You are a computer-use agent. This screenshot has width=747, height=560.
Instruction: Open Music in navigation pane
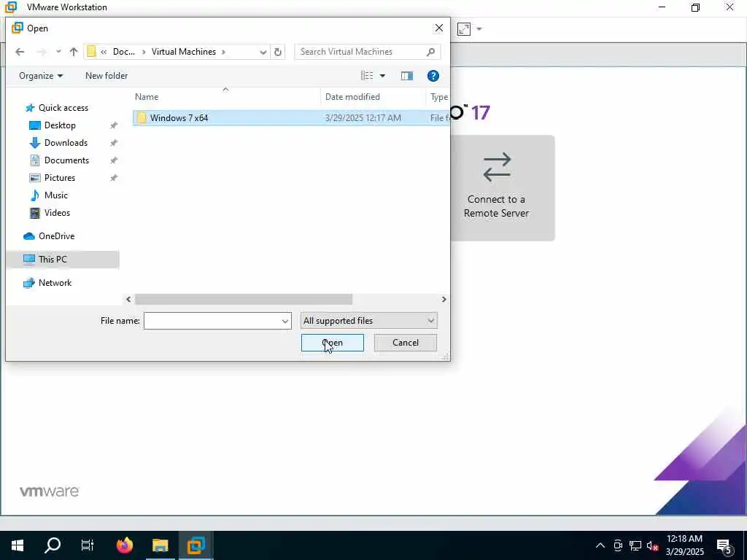[x=55, y=195]
